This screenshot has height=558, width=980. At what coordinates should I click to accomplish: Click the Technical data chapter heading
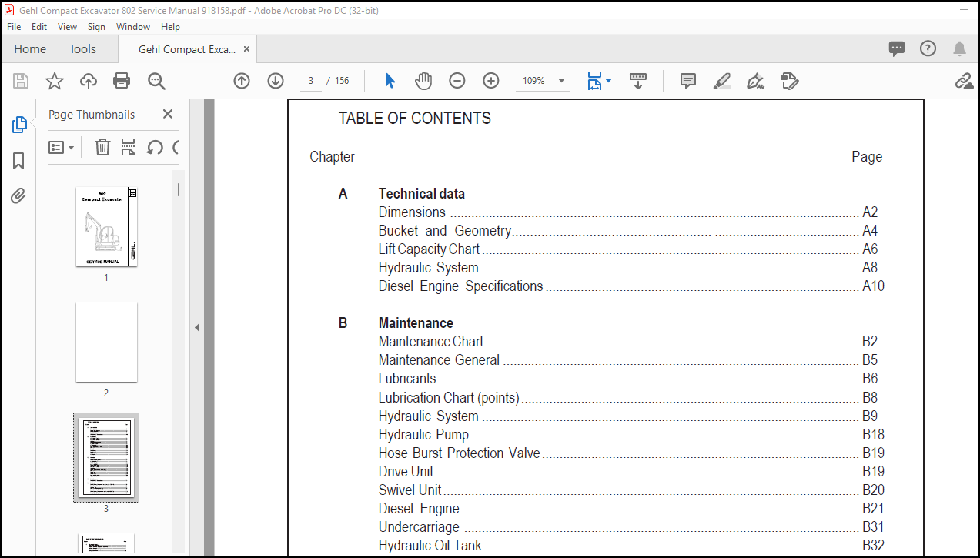pos(422,194)
